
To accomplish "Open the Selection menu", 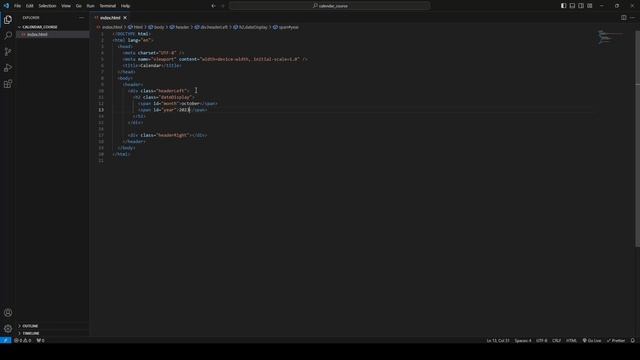I will click(x=47, y=6).
